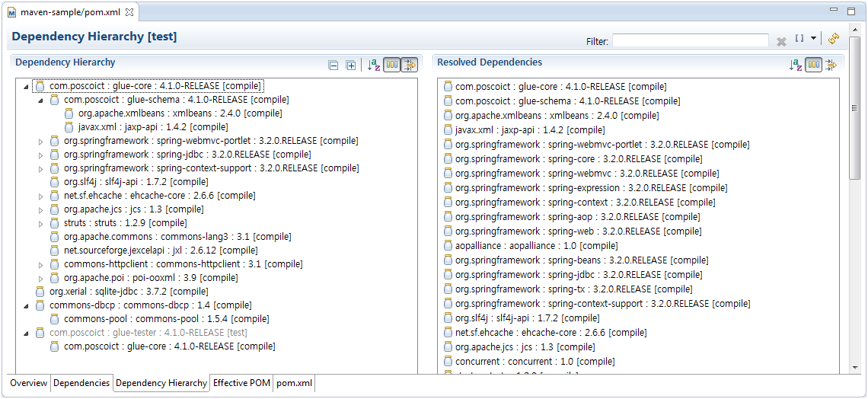
Task: Collapse the glue-tester [test] node
Action: tap(26, 334)
